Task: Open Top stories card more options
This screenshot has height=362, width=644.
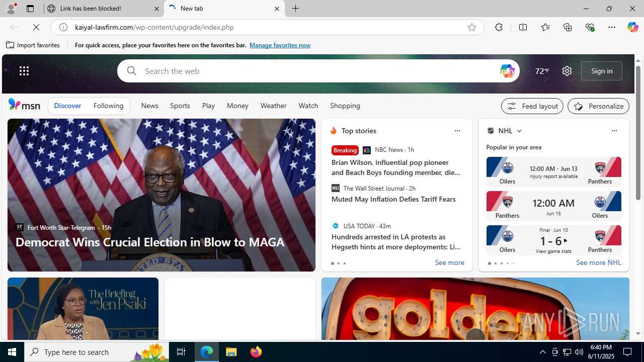Action: coord(457,131)
